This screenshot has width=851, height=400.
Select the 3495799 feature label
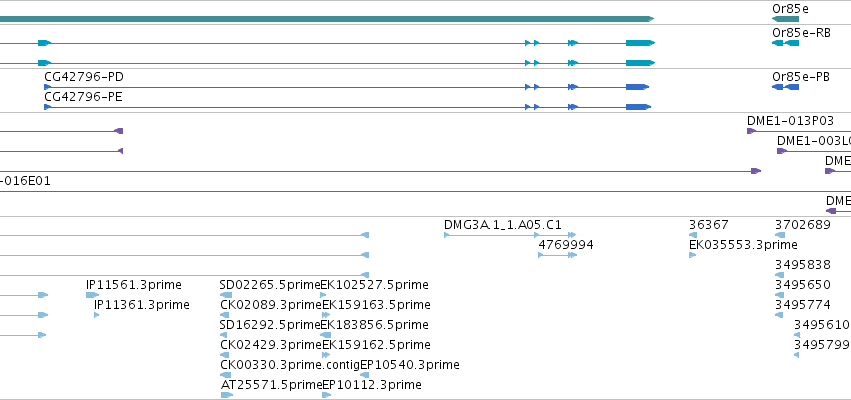822,345
